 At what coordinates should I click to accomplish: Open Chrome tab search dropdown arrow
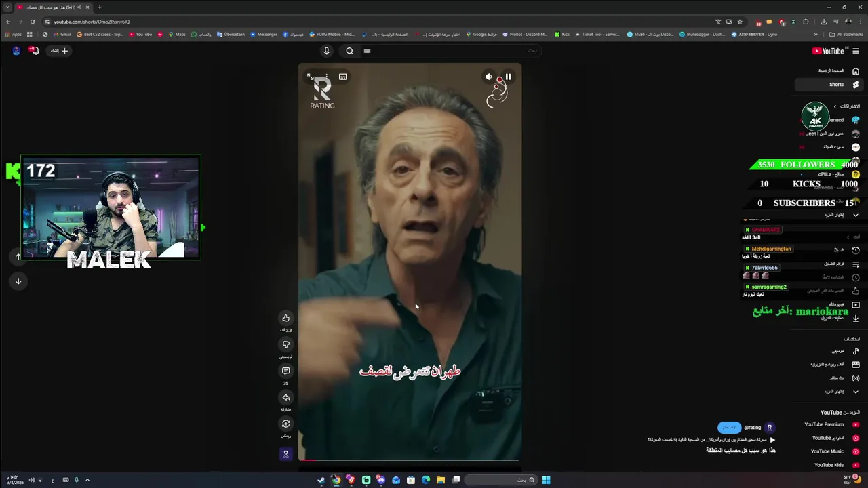pyautogui.click(x=7, y=7)
